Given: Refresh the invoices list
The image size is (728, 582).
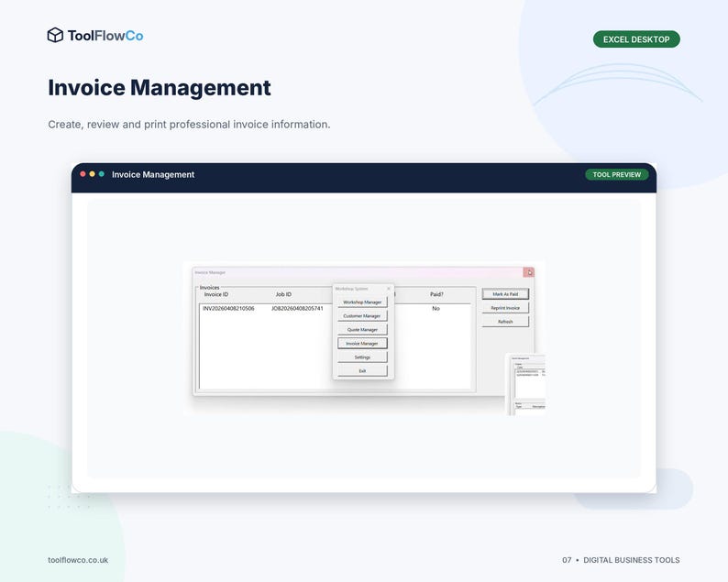Looking at the screenshot, I should [505, 322].
